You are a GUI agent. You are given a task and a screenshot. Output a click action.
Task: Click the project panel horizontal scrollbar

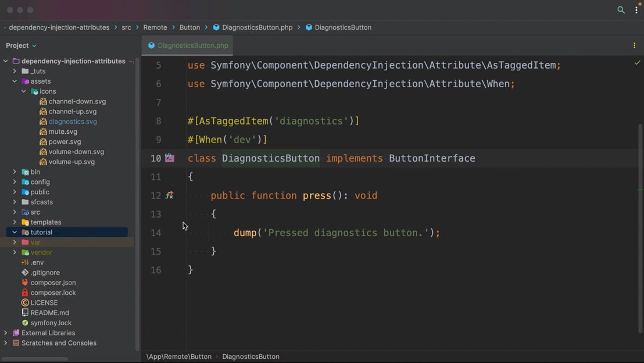tap(35, 358)
